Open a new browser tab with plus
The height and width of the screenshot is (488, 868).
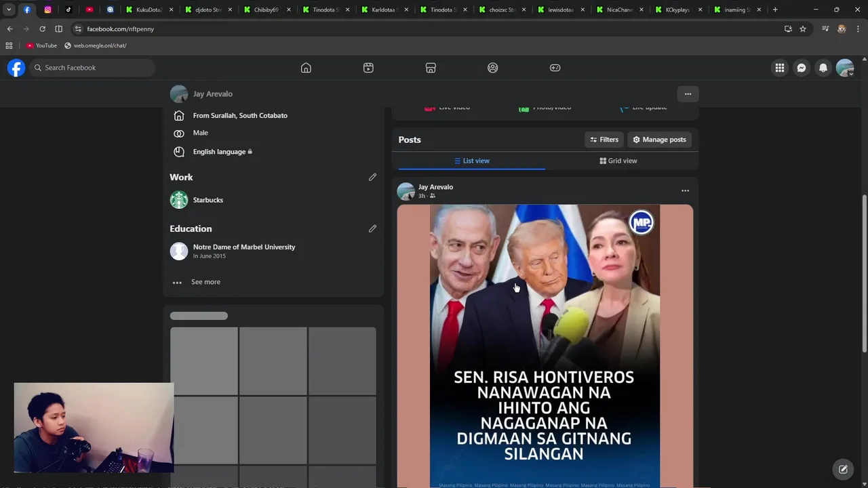(775, 9)
